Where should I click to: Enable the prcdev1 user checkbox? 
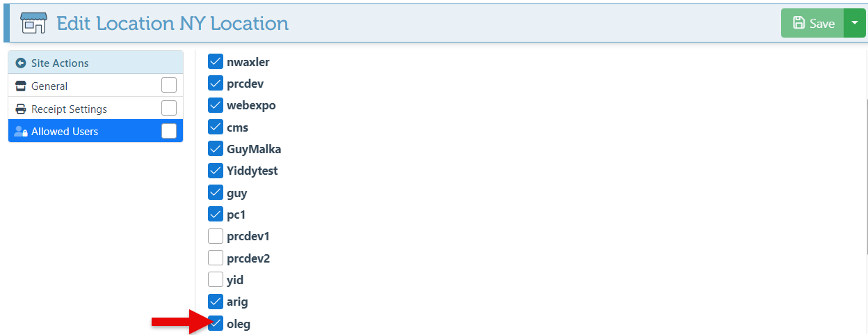point(216,236)
